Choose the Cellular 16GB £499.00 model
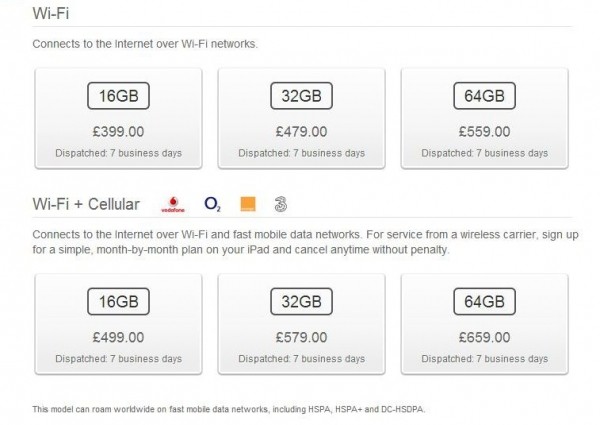The image size is (600, 425). pos(118,324)
